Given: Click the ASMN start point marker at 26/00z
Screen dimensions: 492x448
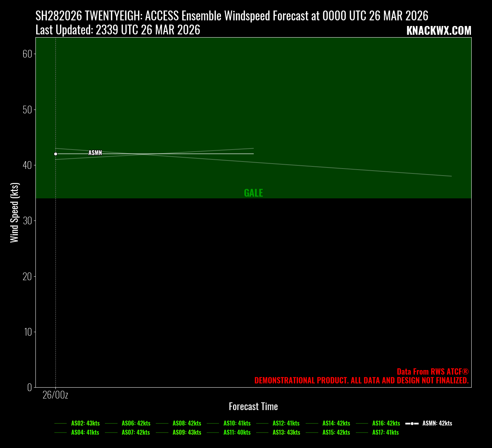Looking at the screenshot, I should tap(55, 154).
